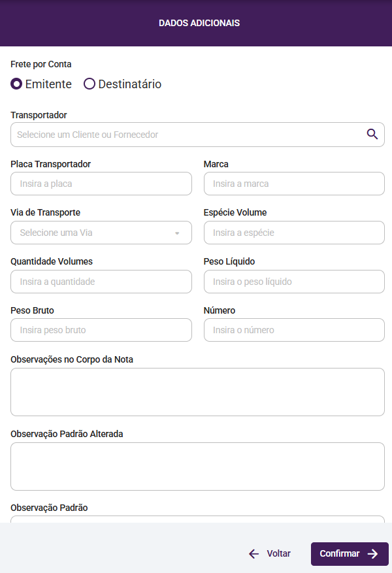
Task: Click the right arrow icon on Confirmar
Action: click(x=373, y=554)
